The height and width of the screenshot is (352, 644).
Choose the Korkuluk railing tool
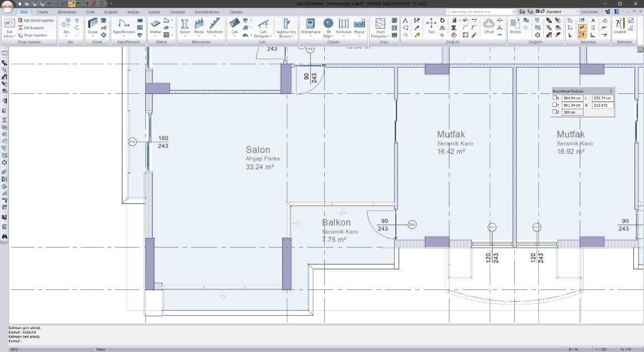click(343, 25)
